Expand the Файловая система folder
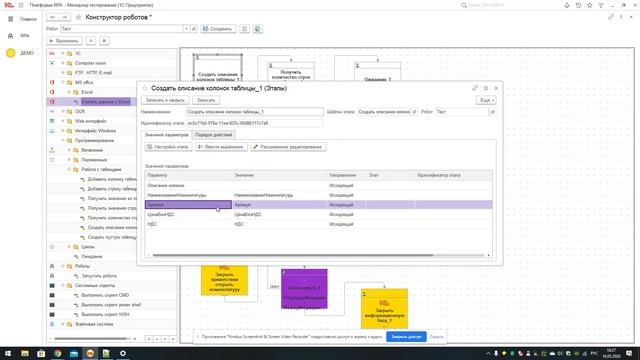 [x=63, y=324]
